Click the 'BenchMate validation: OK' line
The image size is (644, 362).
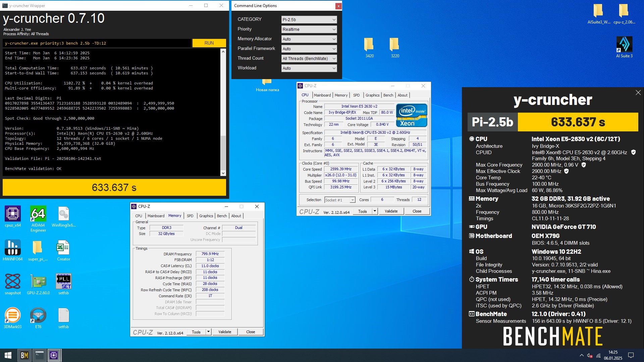pyautogui.click(x=33, y=169)
